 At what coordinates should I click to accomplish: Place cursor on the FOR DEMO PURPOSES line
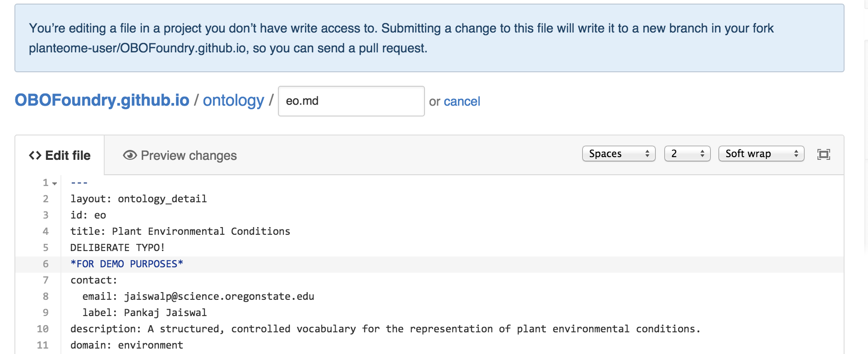(x=127, y=264)
